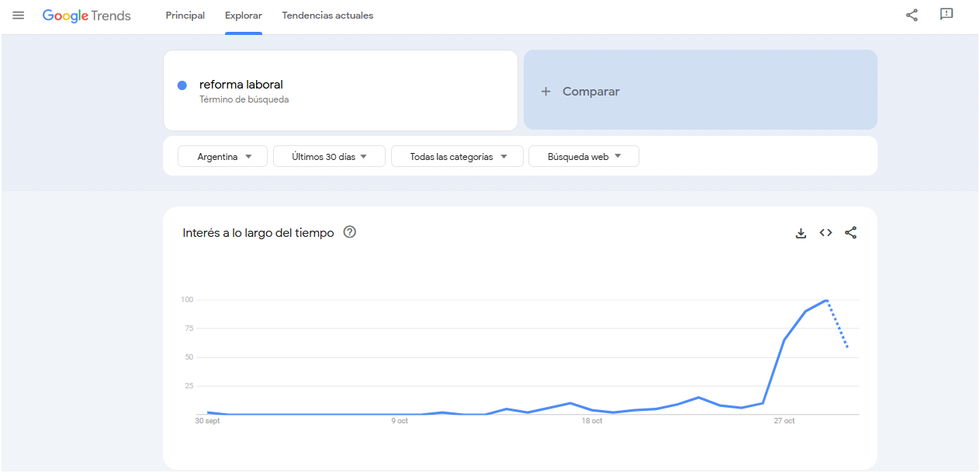Open the Argentina region selector
Image resolution: width=980 pixels, height=473 pixels.
pyautogui.click(x=222, y=155)
